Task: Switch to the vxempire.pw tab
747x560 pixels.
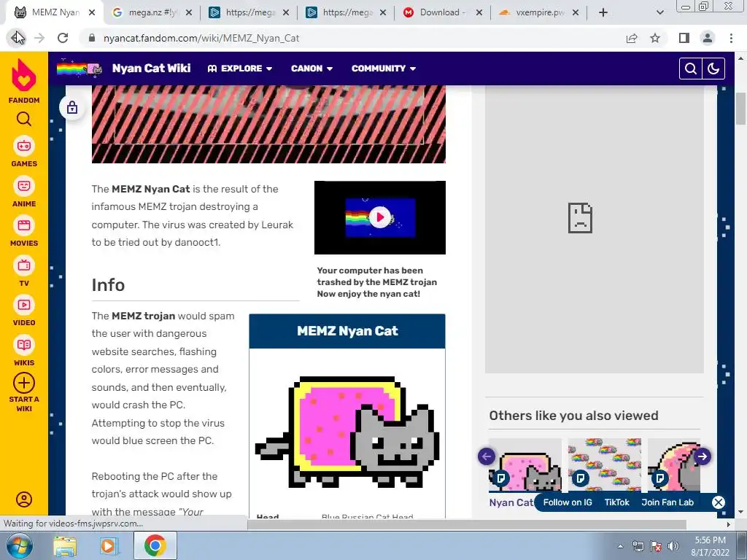Action: click(x=539, y=12)
